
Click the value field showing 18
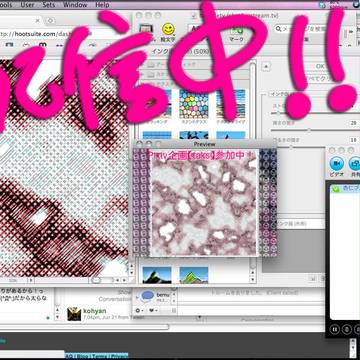click(353, 140)
